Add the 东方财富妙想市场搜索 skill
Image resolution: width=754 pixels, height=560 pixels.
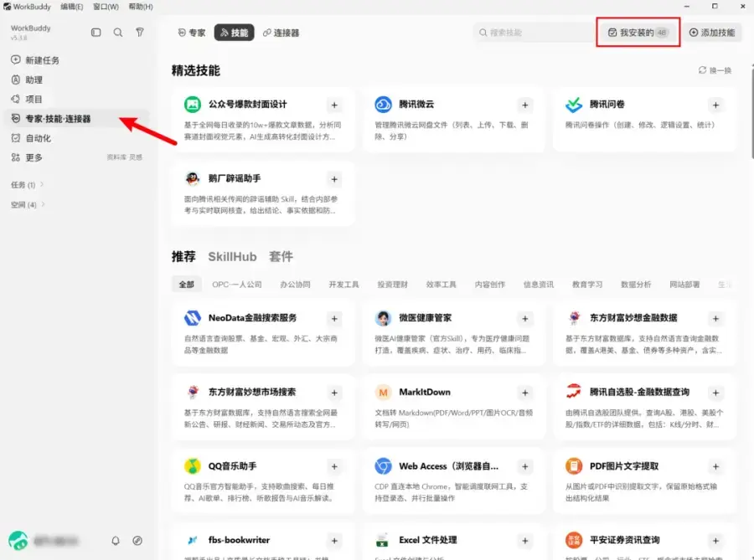[334, 393]
